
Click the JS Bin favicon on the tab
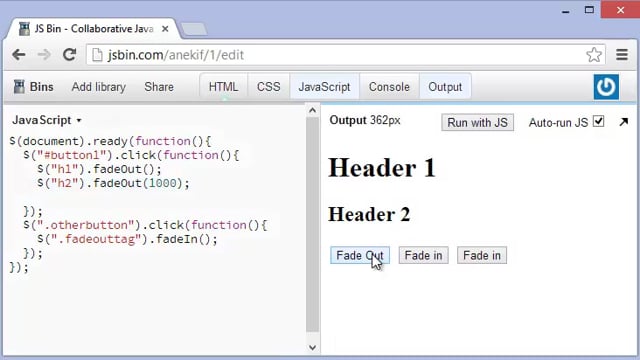pyautogui.click(x=24, y=29)
